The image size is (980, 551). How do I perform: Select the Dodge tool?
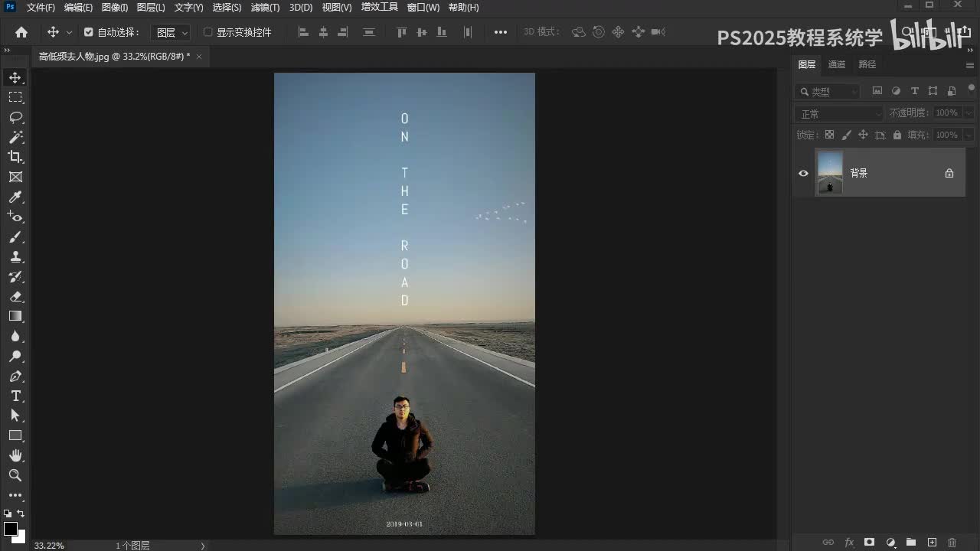click(x=15, y=356)
